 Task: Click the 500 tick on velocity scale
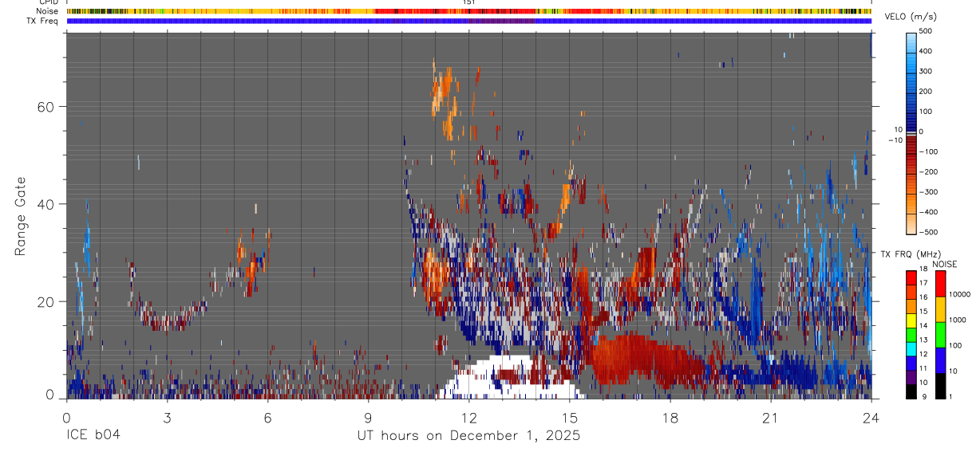pyautogui.click(x=926, y=31)
